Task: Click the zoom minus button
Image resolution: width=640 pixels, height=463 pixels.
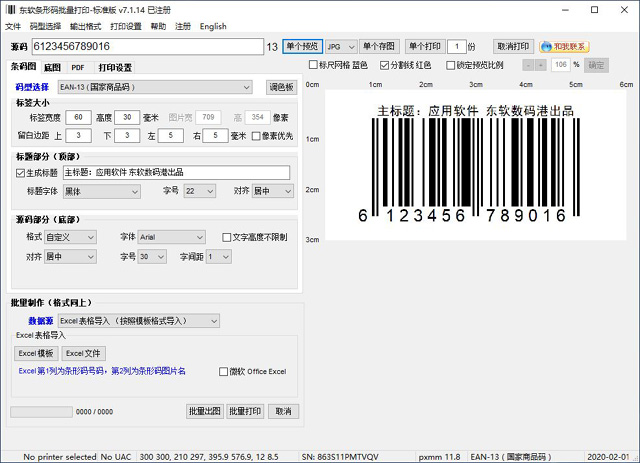Action: tap(528, 65)
